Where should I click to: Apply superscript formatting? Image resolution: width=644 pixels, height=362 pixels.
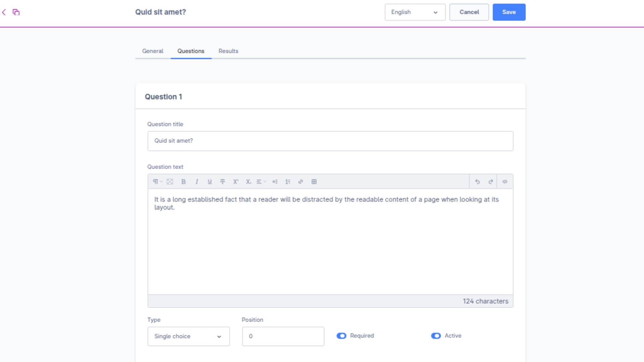click(x=236, y=182)
